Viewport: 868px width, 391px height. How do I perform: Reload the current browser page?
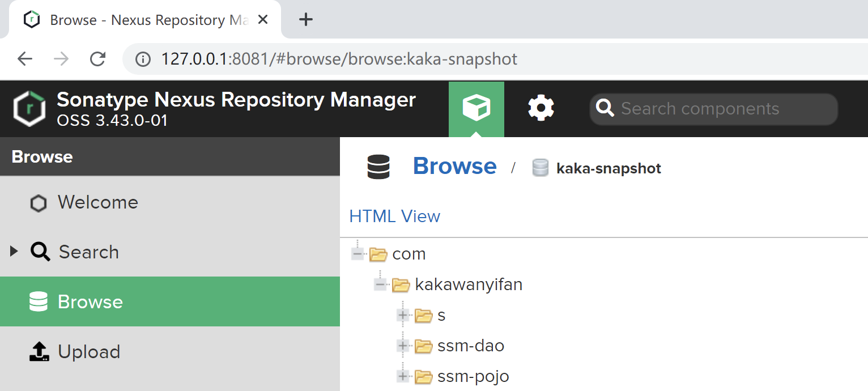point(98,59)
